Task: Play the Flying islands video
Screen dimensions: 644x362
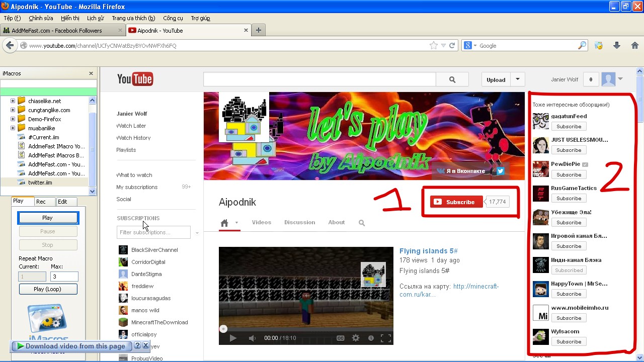Action: click(233, 338)
